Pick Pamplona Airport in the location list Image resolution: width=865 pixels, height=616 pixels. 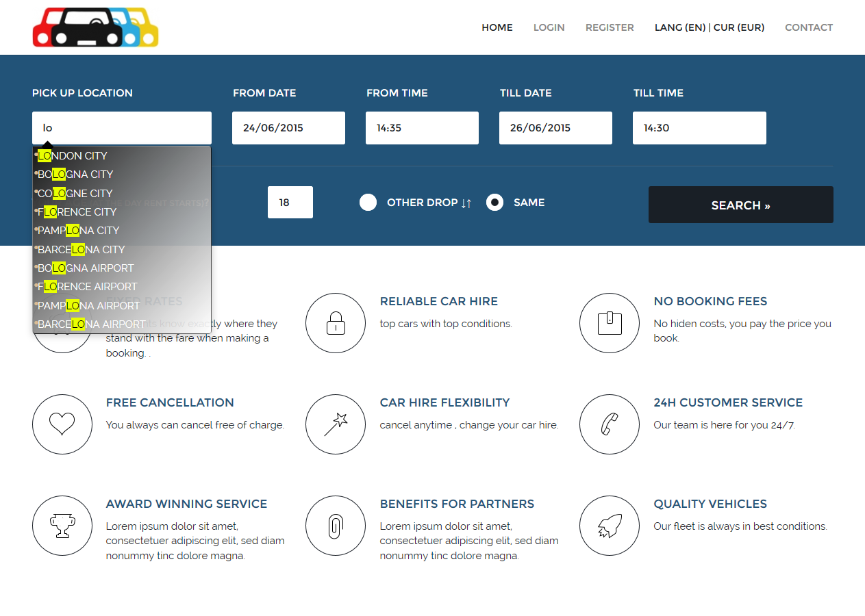point(122,305)
